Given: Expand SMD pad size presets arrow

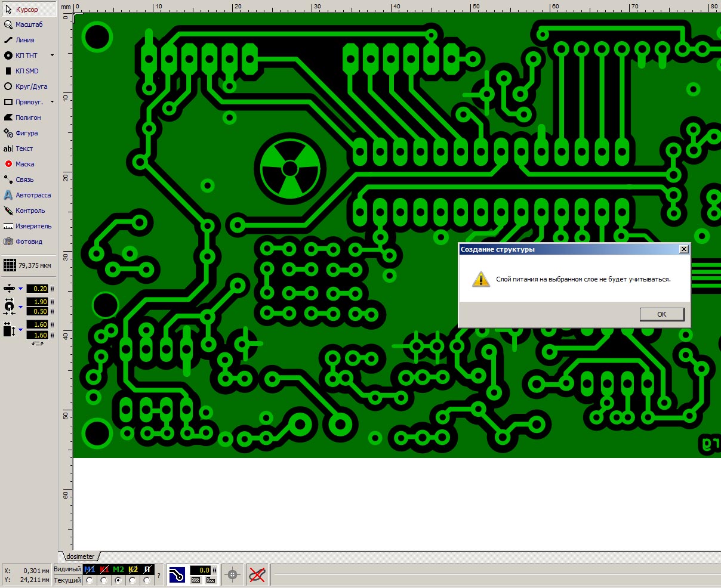Looking at the screenshot, I should point(20,330).
